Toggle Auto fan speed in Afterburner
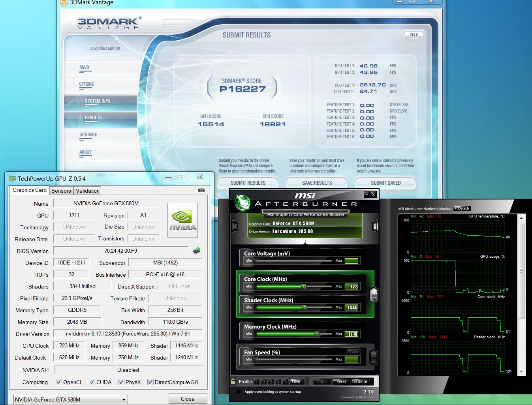The image size is (532, 405). click(354, 352)
